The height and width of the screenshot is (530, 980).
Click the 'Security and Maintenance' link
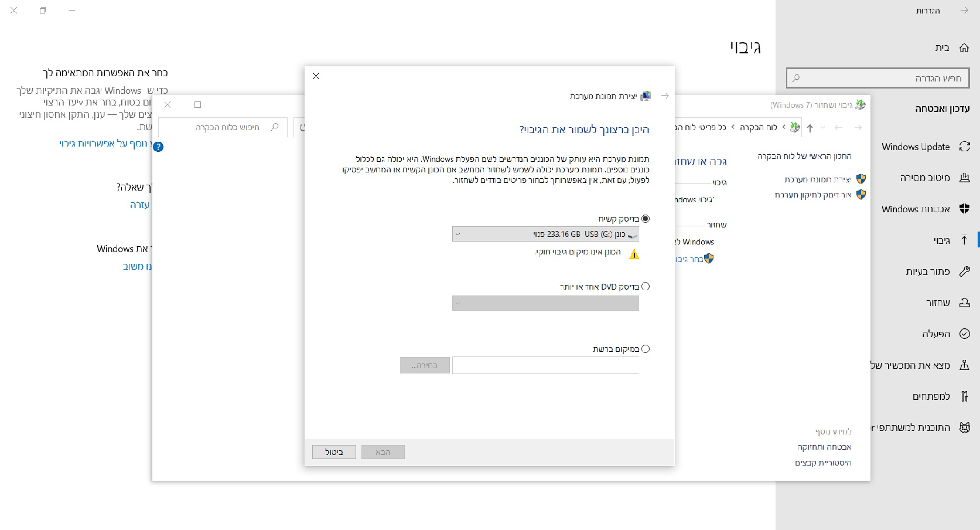coord(824,447)
